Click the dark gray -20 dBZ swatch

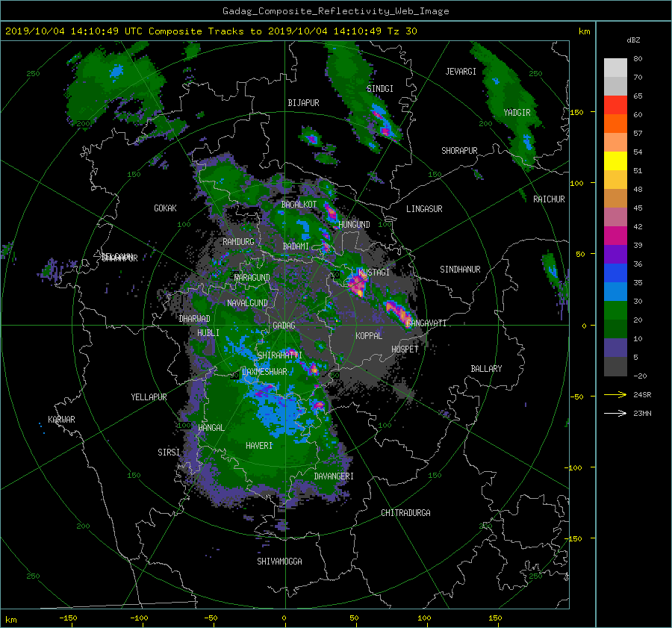[x=615, y=367]
